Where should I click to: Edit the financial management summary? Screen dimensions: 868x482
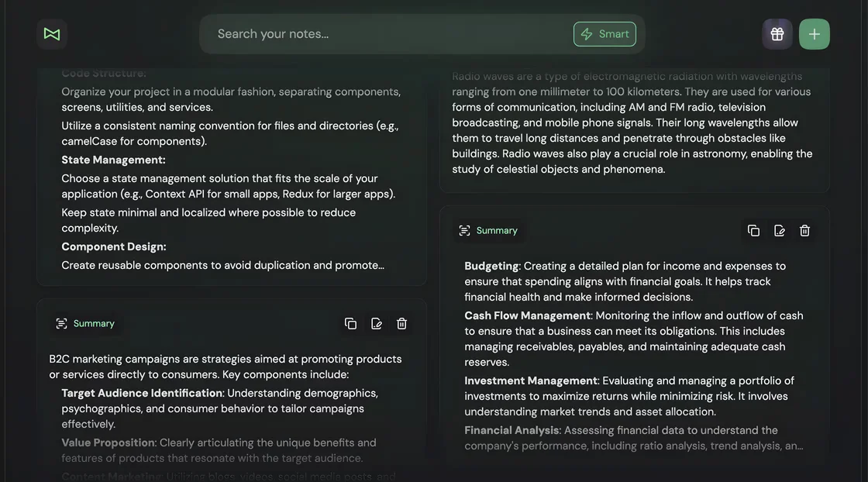click(779, 230)
